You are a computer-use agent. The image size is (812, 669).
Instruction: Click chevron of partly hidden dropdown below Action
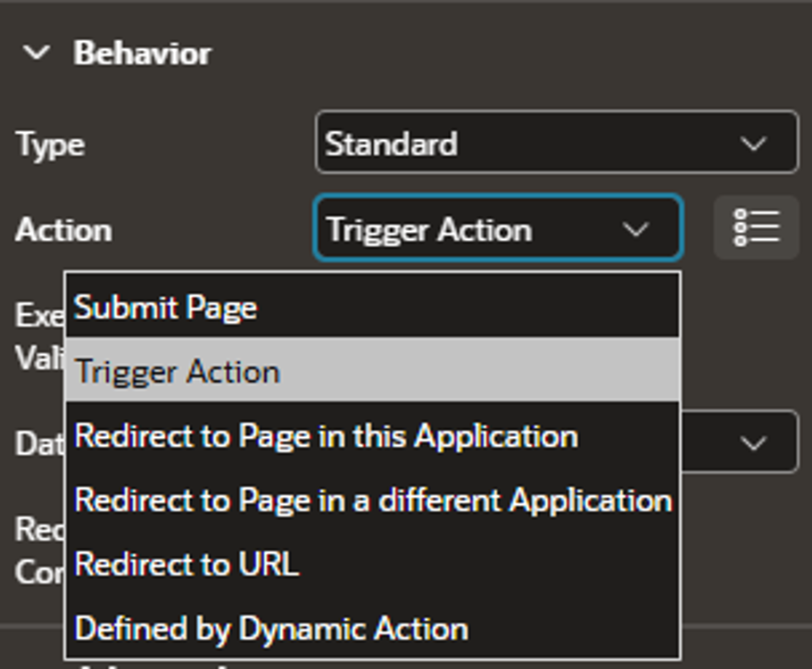click(x=753, y=443)
